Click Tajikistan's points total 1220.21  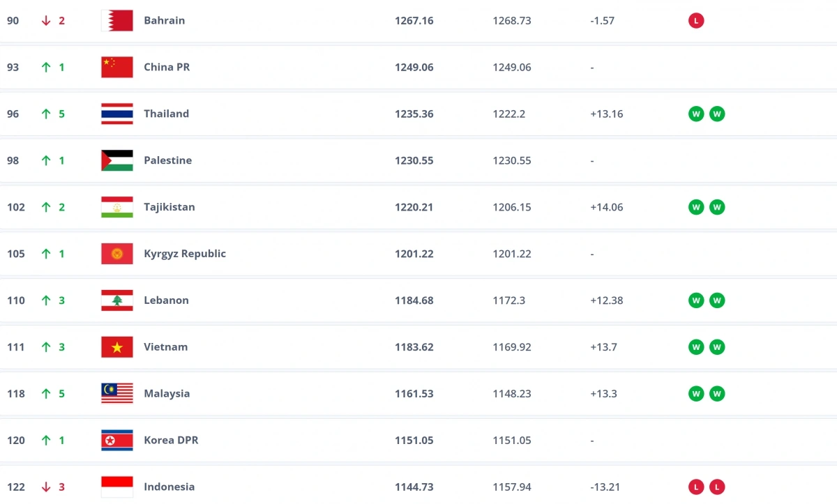click(414, 207)
